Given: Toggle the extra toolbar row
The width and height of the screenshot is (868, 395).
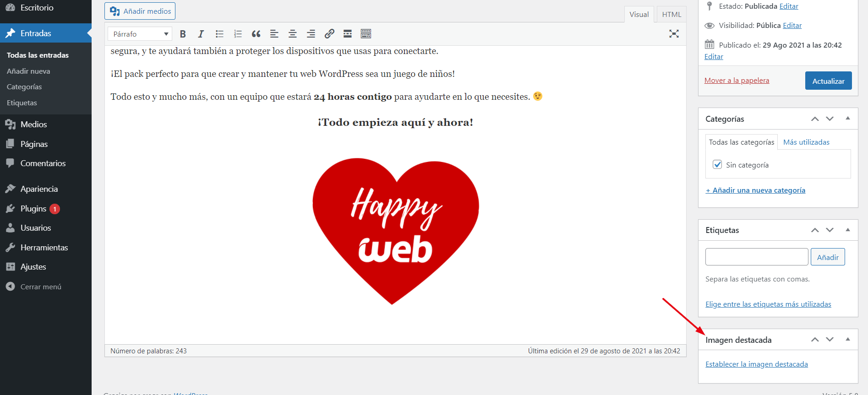Looking at the screenshot, I should coord(366,34).
